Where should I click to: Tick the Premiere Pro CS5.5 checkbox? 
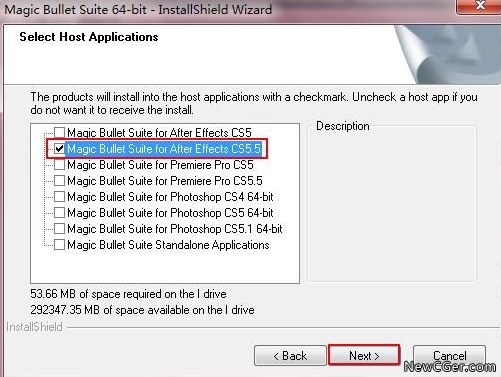(x=59, y=181)
